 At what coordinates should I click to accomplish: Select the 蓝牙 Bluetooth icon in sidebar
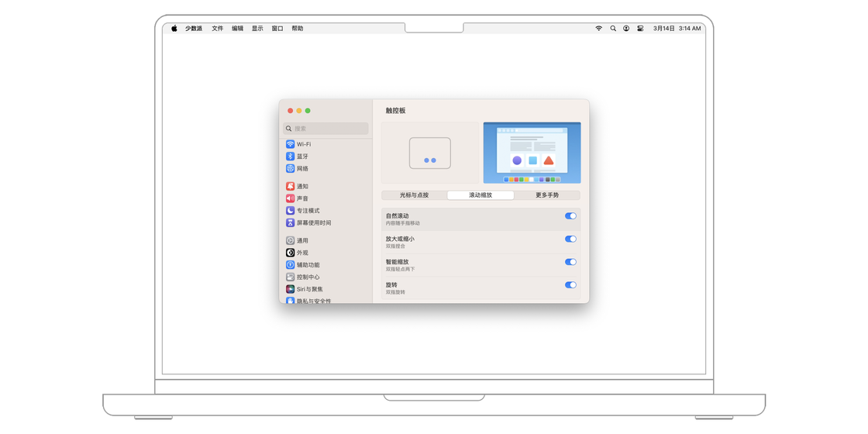(x=290, y=156)
